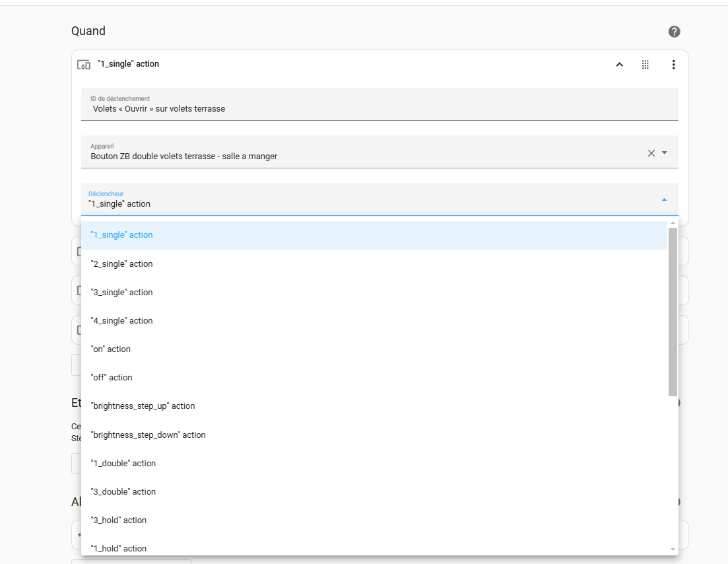The image size is (728, 564).
Task: Open the three-dot trigger options menu
Action: (673, 65)
